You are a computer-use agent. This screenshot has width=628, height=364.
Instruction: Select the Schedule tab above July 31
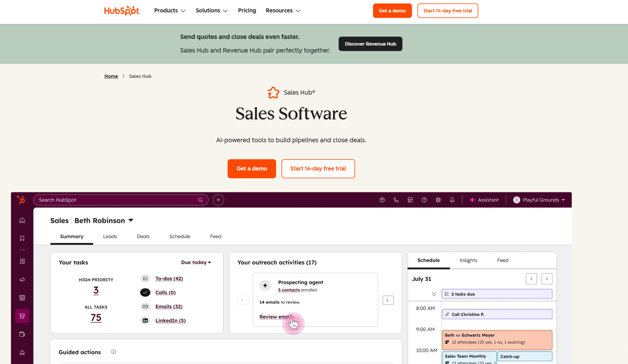(429, 260)
